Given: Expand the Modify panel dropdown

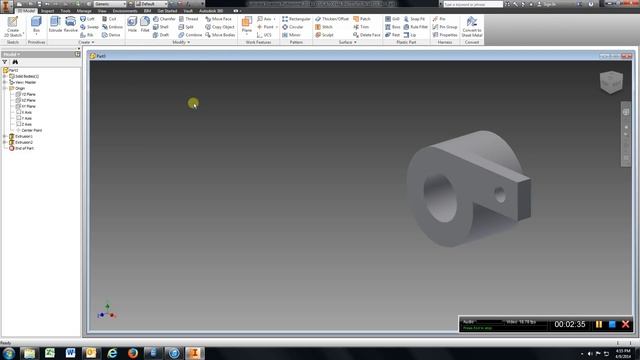Looking at the screenshot, I should click(x=181, y=42).
